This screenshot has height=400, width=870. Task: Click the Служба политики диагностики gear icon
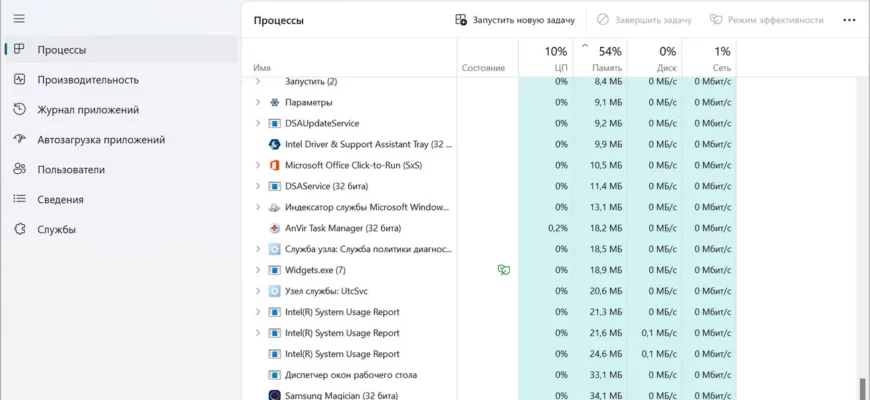274,249
